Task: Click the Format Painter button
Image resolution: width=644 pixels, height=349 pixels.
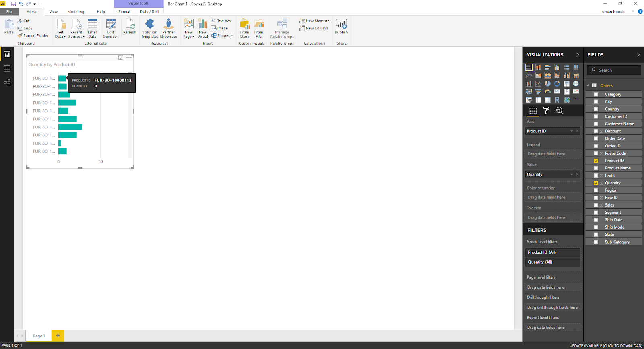Action: click(33, 36)
